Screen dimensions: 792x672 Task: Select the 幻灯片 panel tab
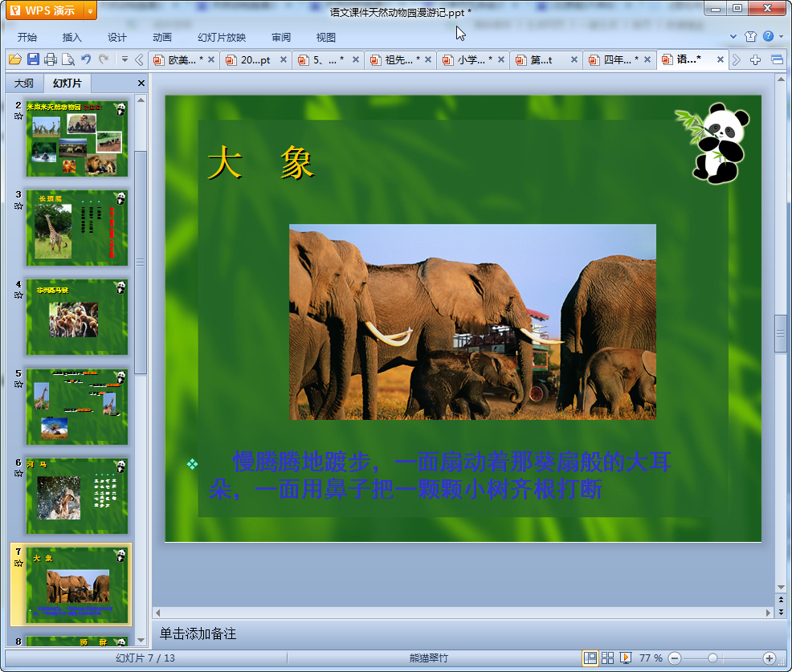point(67,83)
